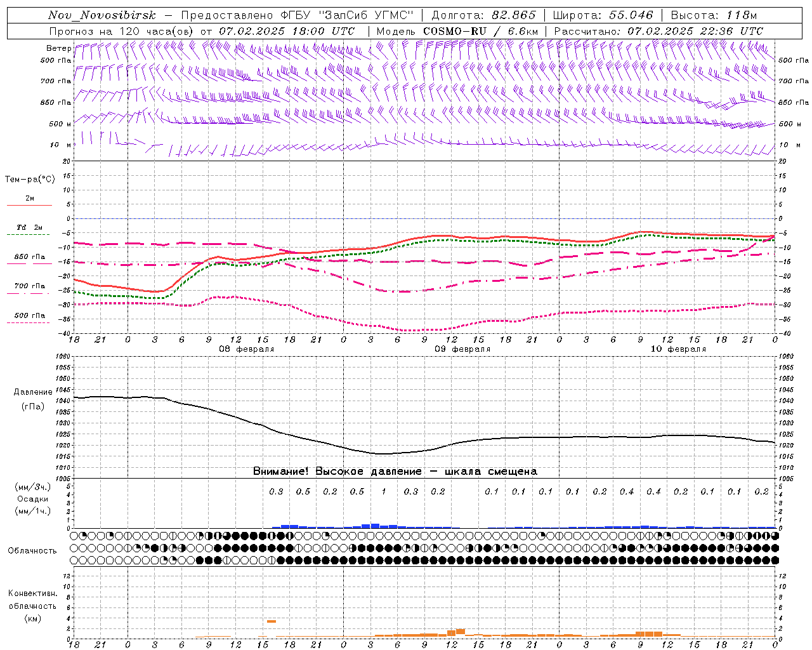Click the latitude value 55.046
The width and height of the screenshot is (812, 650).
click(x=632, y=15)
